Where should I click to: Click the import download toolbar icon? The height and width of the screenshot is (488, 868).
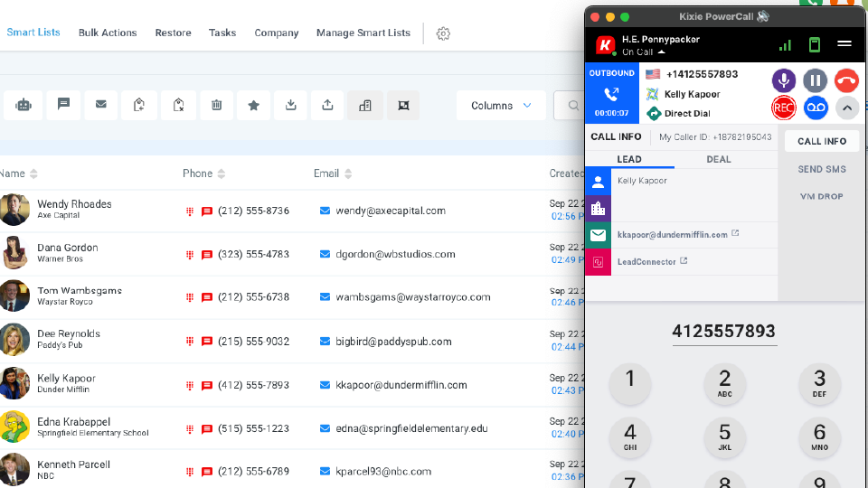point(290,105)
